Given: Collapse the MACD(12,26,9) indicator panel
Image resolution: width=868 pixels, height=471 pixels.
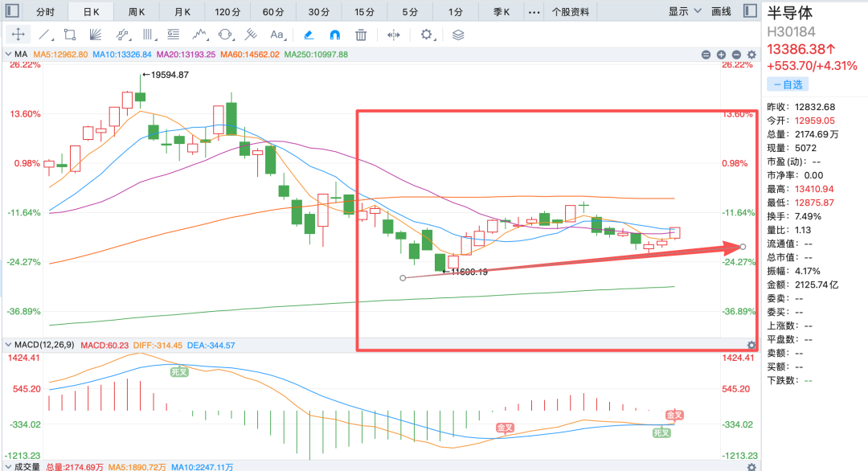Looking at the screenshot, I should pyautogui.click(x=8, y=345).
